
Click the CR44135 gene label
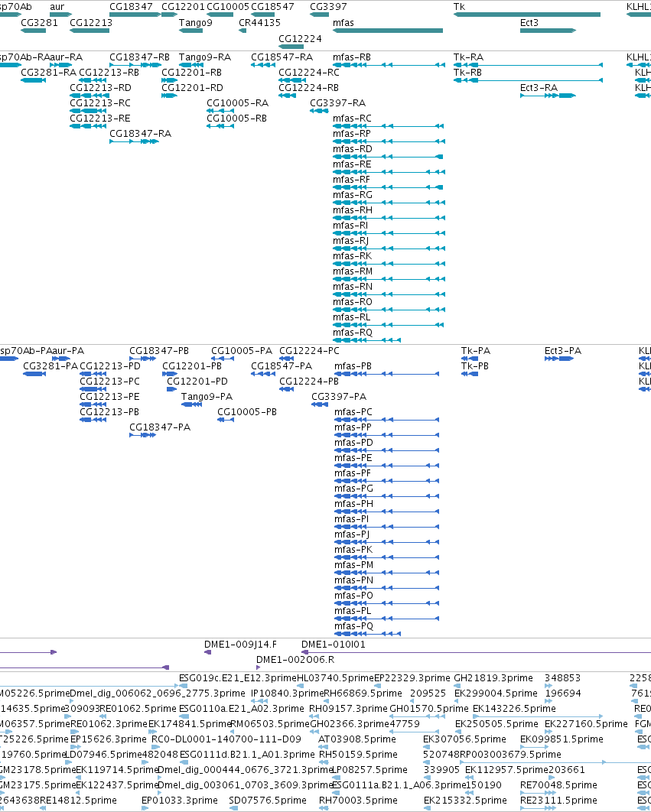pos(259,23)
